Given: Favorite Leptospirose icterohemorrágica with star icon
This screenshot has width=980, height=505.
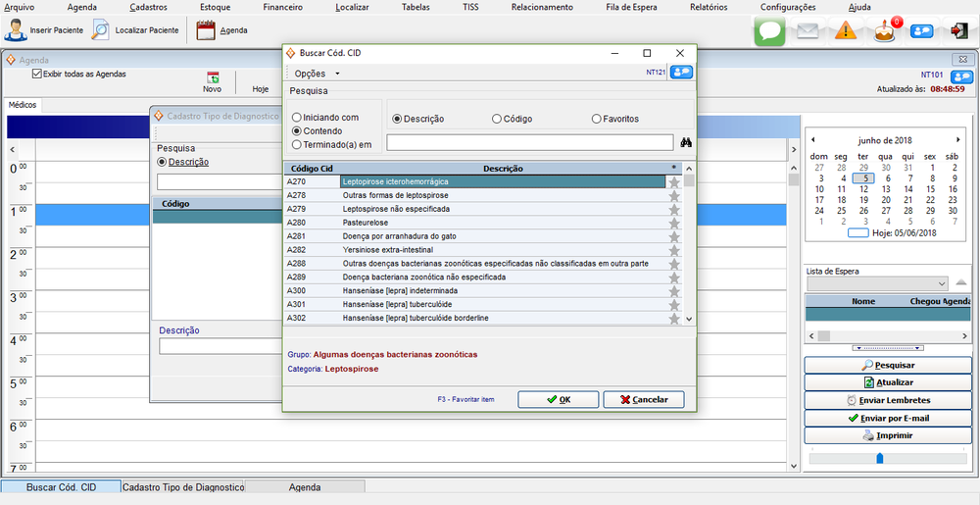Looking at the screenshot, I should [x=674, y=182].
